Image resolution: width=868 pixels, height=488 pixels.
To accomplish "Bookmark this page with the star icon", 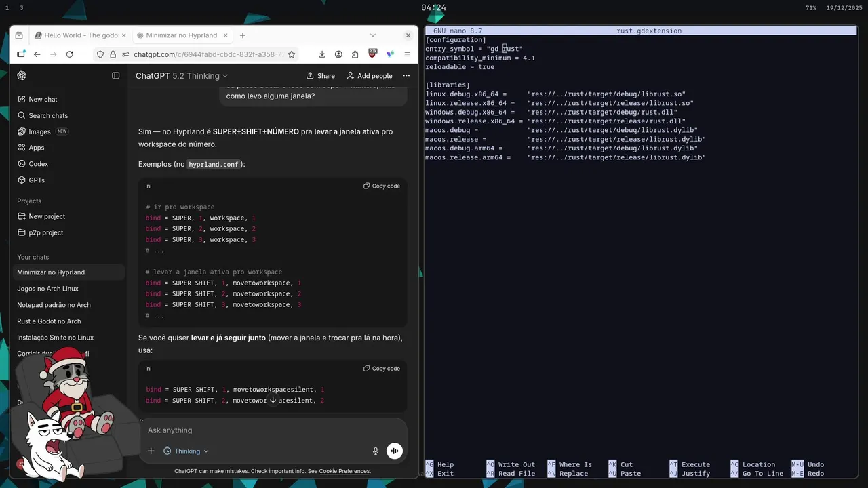I will coord(292,54).
